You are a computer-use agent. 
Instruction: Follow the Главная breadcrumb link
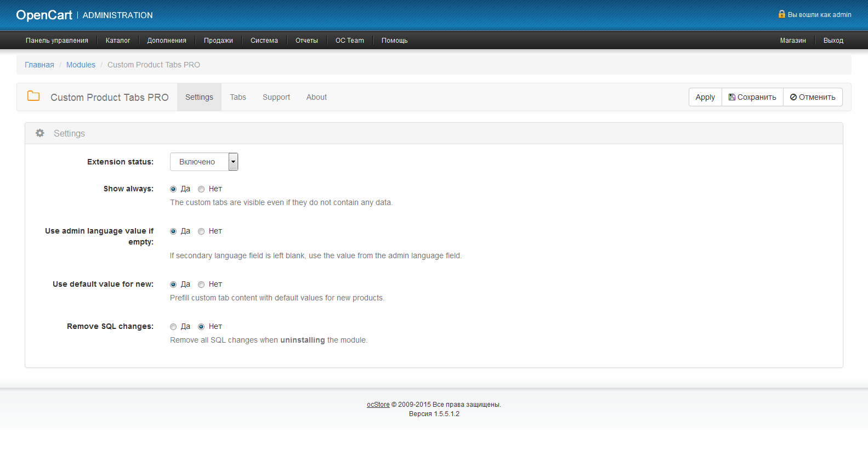tap(39, 65)
